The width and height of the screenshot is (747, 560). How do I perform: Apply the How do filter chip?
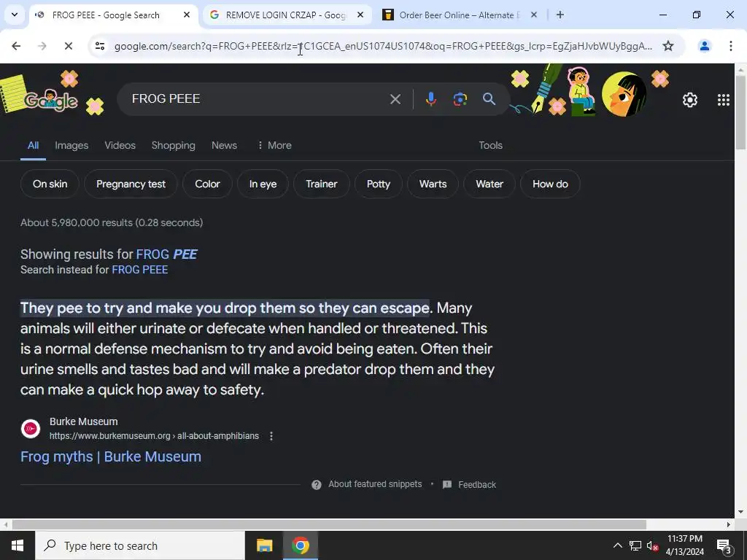click(x=550, y=184)
